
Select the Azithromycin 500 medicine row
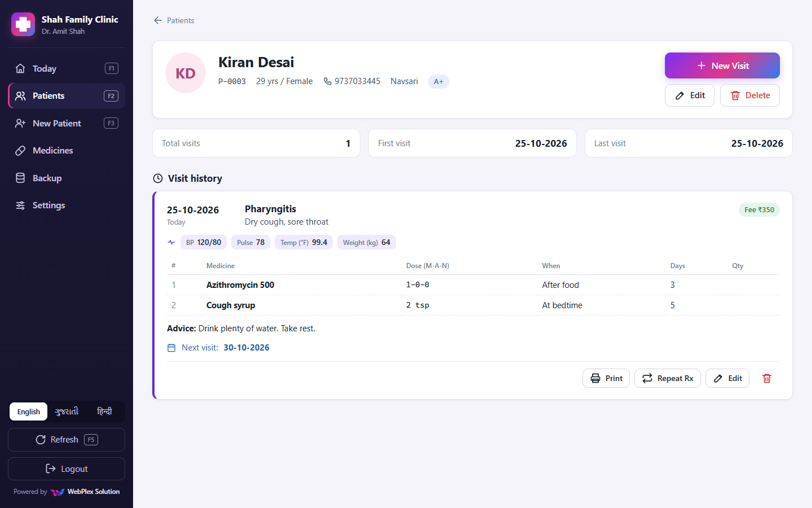pyautogui.click(x=473, y=285)
